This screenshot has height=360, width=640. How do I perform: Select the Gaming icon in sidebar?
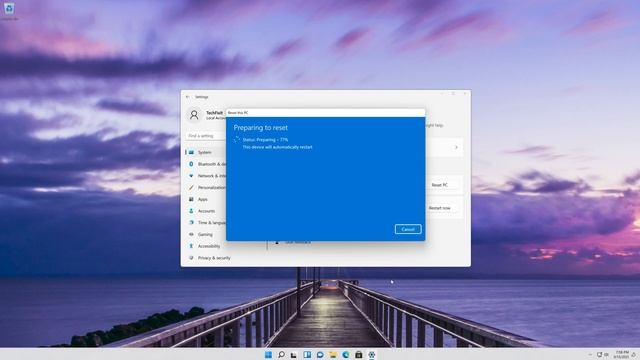[191, 235]
